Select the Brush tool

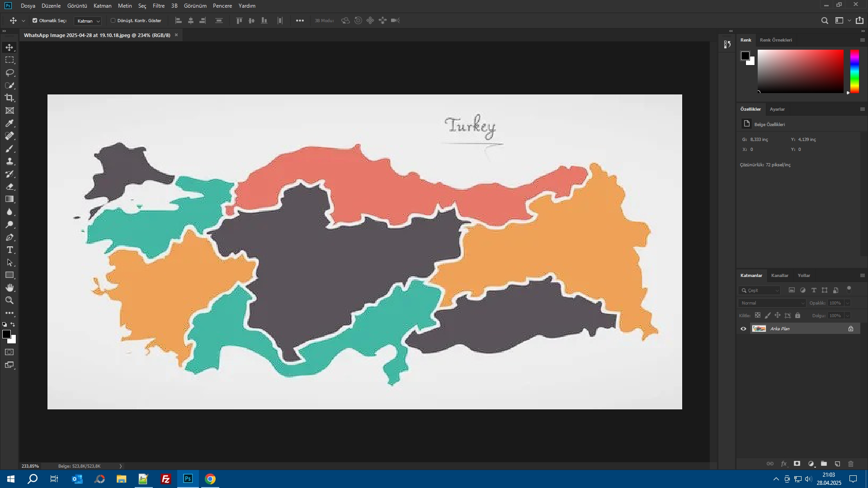9,149
